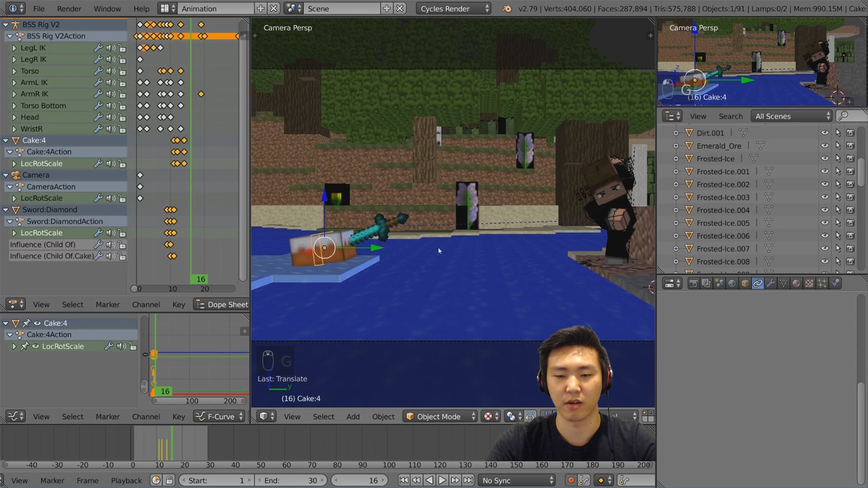This screenshot has width=868, height=488.
Task: Expand the LegL IK channel group
Action: pos(14,48)
